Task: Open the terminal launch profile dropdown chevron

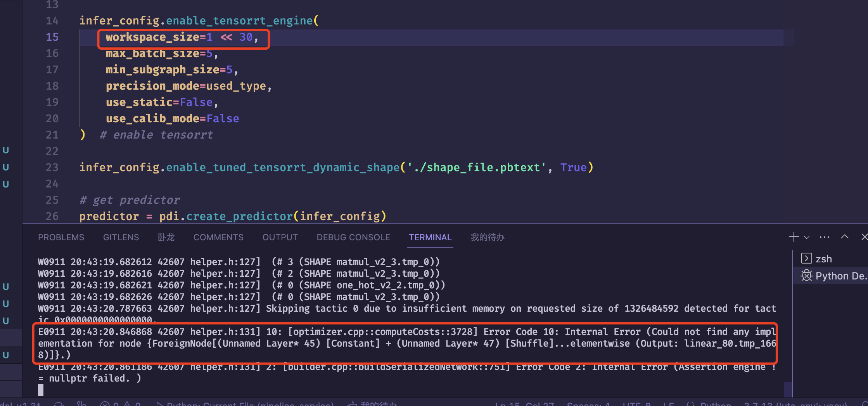Action: click(807, 237)
